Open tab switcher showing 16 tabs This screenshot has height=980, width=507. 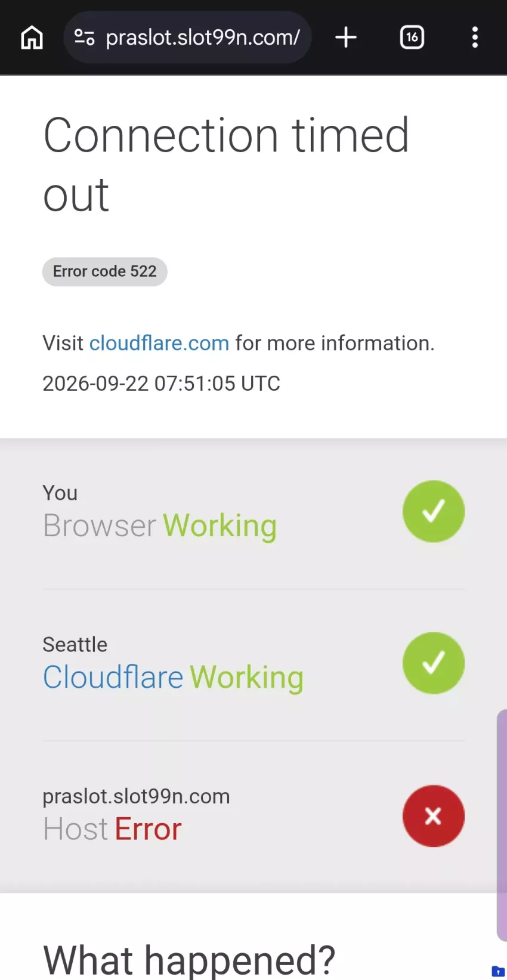coord(412,38)
